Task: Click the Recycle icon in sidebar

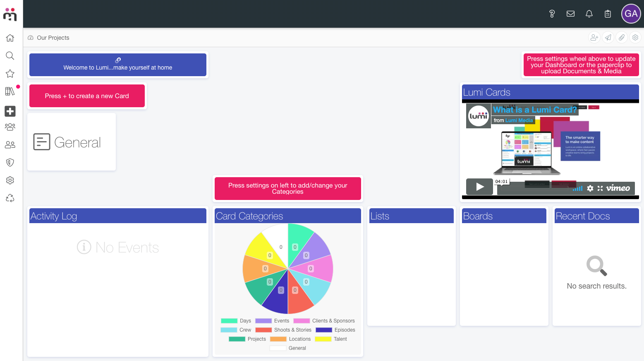Action: coord(10,198)
